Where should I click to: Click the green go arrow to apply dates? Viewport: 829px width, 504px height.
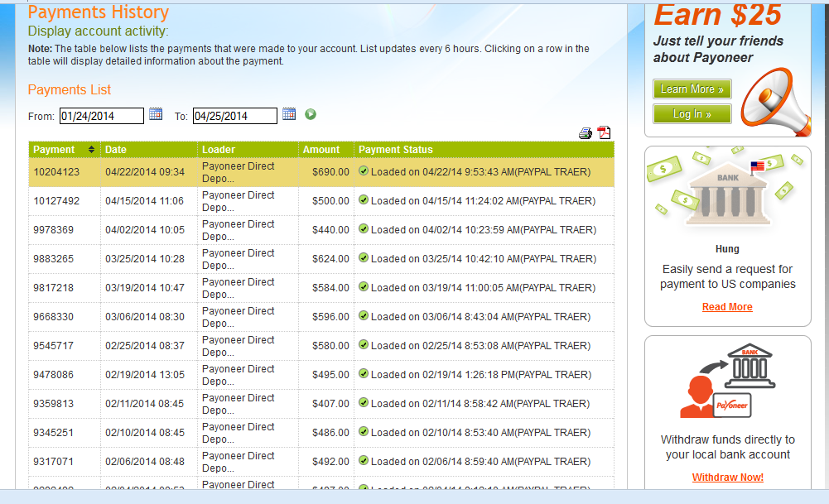coord(311,114)
